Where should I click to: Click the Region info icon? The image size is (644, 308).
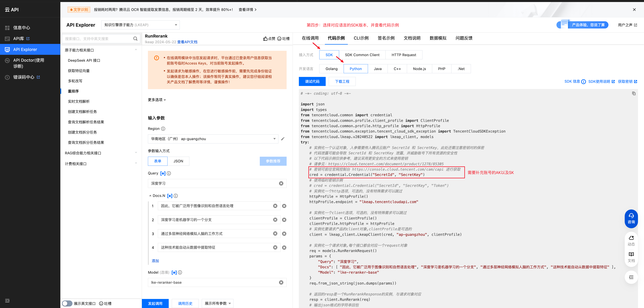pos(163,129)
